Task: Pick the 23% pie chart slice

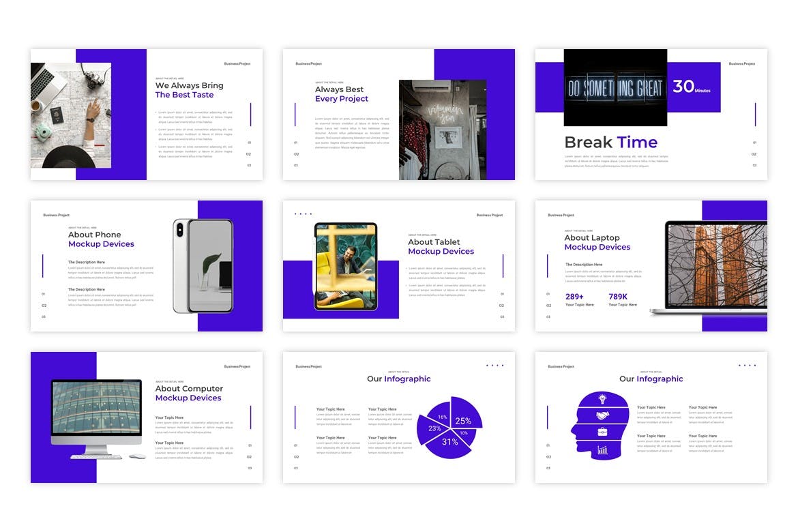Action: click(434, 428)
